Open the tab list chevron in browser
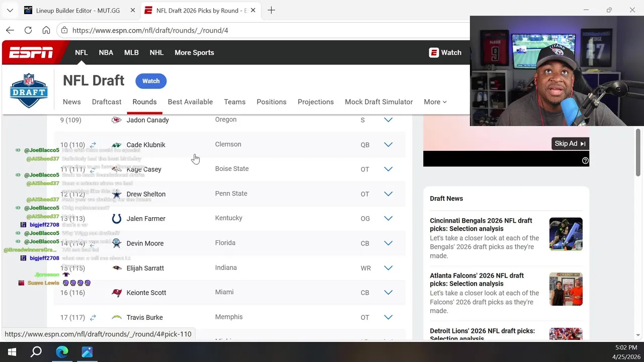Image resolution: width=644 pixels, height=362 pixels. click(x=10, y=10)
